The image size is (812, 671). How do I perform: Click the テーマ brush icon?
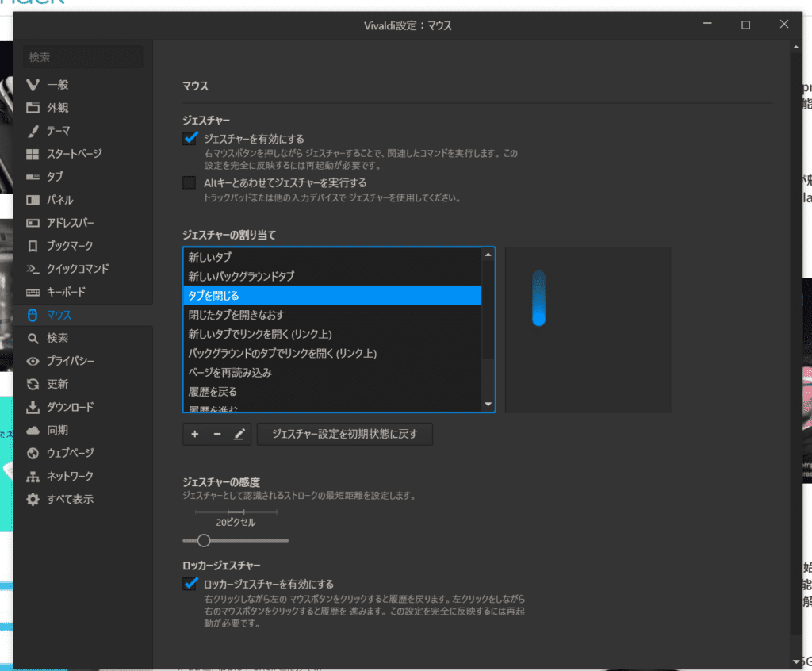(x=33, y=131)
